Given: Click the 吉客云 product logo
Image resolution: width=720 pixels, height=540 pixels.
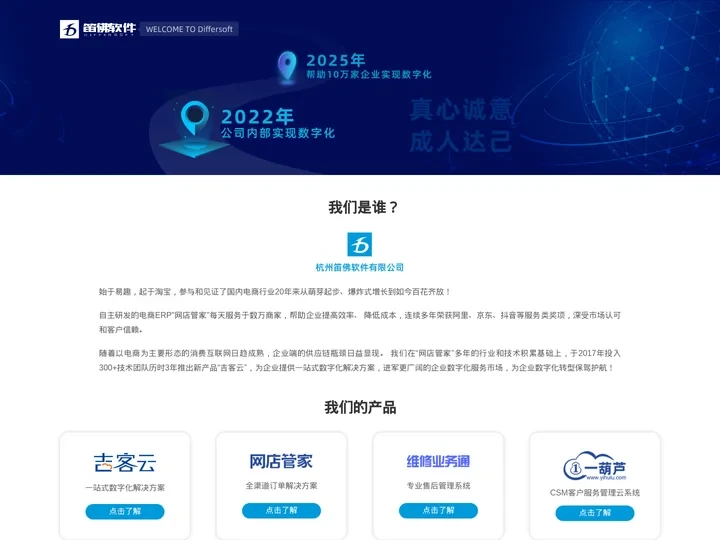Looking at the screenshot, I should pyautogui.click(x=125, y=462).
